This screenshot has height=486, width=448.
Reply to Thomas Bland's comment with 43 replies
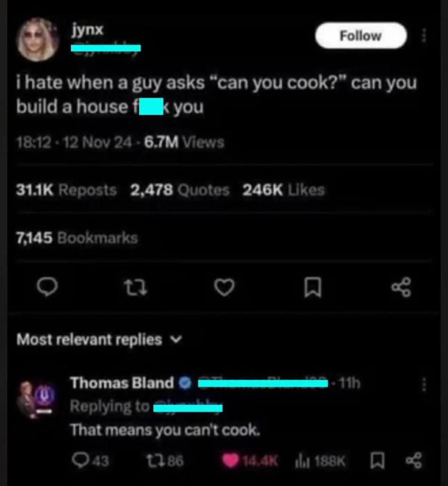(90, 460)
